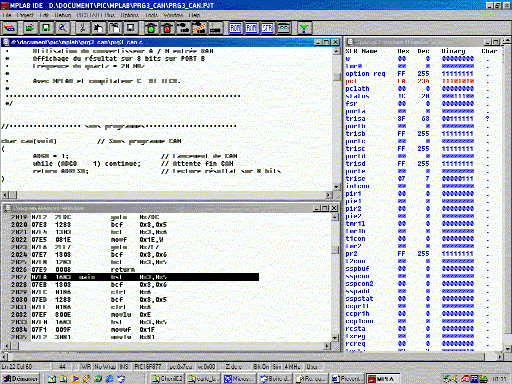Click up arrow of program memory window scrollbar
The width and height of the screenshot is (512, 384).
click(335, 217)
